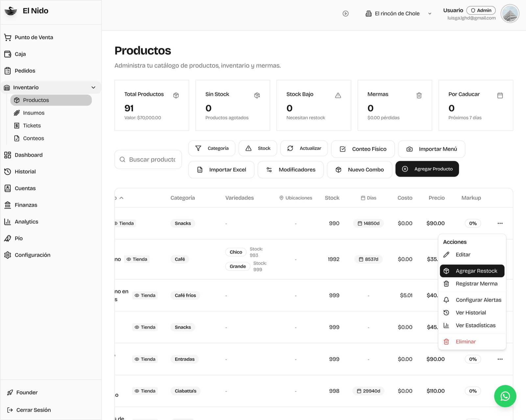Choose Agregar Restock in Acciones menu
Viewport: 526px width, 420px height.
pos(472,271)
